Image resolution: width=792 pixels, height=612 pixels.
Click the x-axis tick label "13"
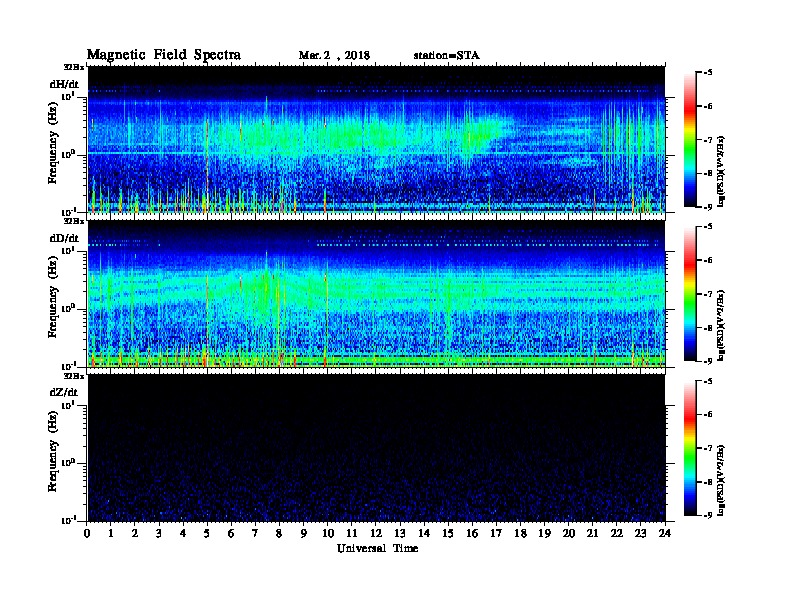click(400, 533)
